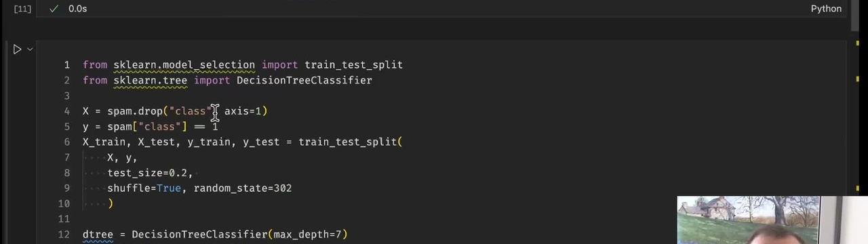The height and width of the screenshot is (244, 868).
Task: Click the sklearn.tree underlined module name
Action: 150,81
